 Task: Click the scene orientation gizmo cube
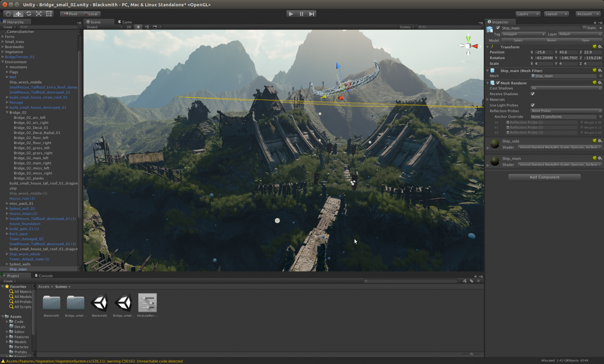[468, 46]
